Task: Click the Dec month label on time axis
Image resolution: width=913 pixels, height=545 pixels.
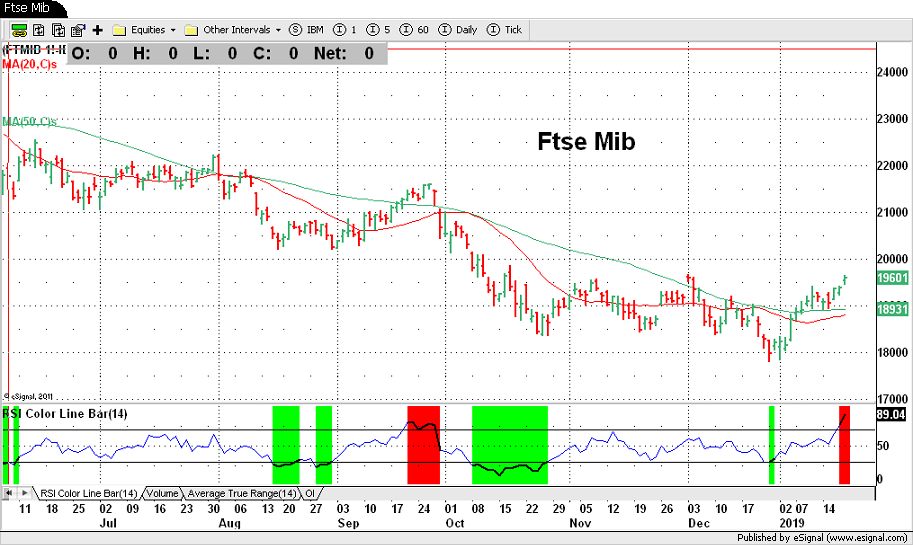Action: tap(699, 523)
